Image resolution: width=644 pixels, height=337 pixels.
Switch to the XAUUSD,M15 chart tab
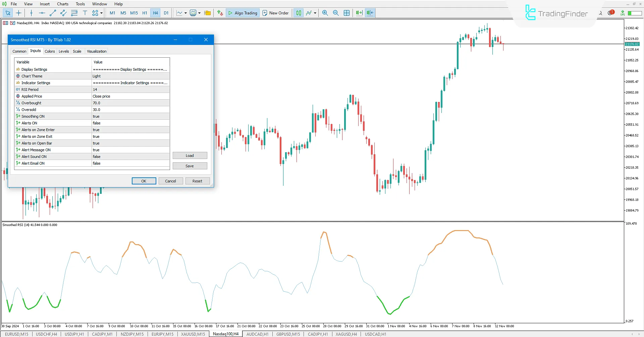coord(193,334)
